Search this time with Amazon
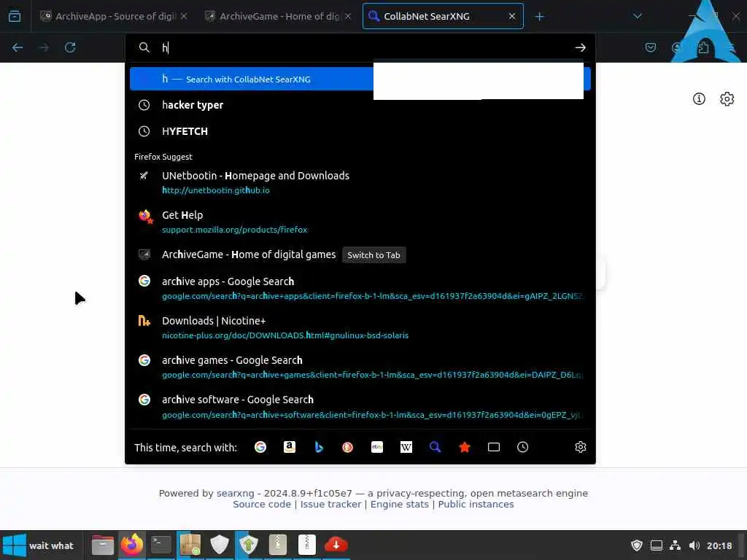The width and height of the screenshot is (747, 560). point(290,447)
